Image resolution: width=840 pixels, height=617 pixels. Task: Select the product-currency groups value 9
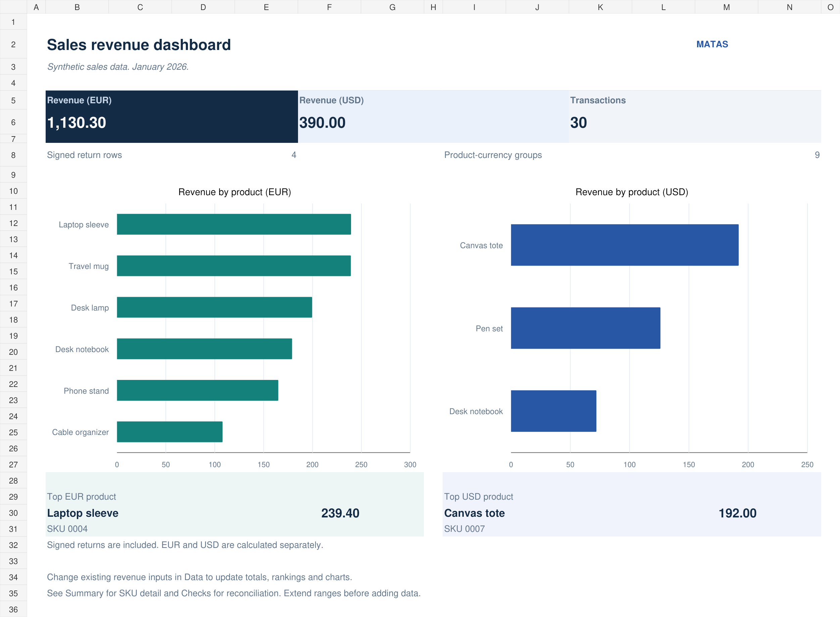point(817,155)
